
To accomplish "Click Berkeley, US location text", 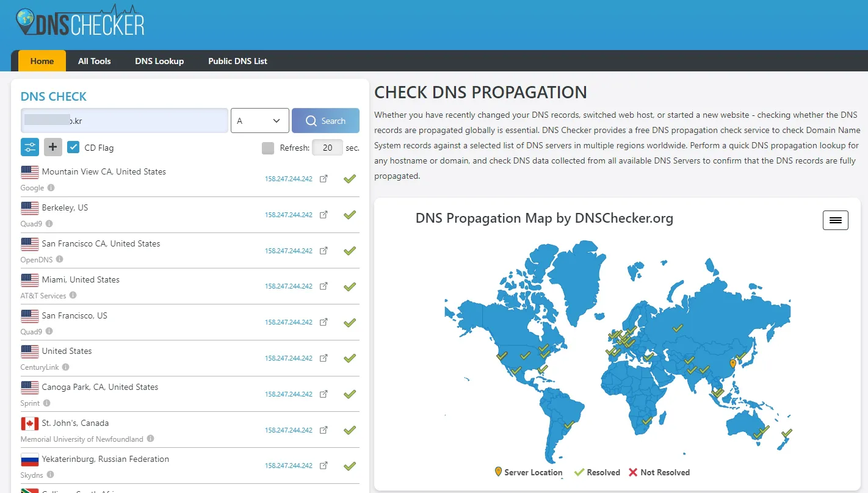I will (x=65, y=207).
